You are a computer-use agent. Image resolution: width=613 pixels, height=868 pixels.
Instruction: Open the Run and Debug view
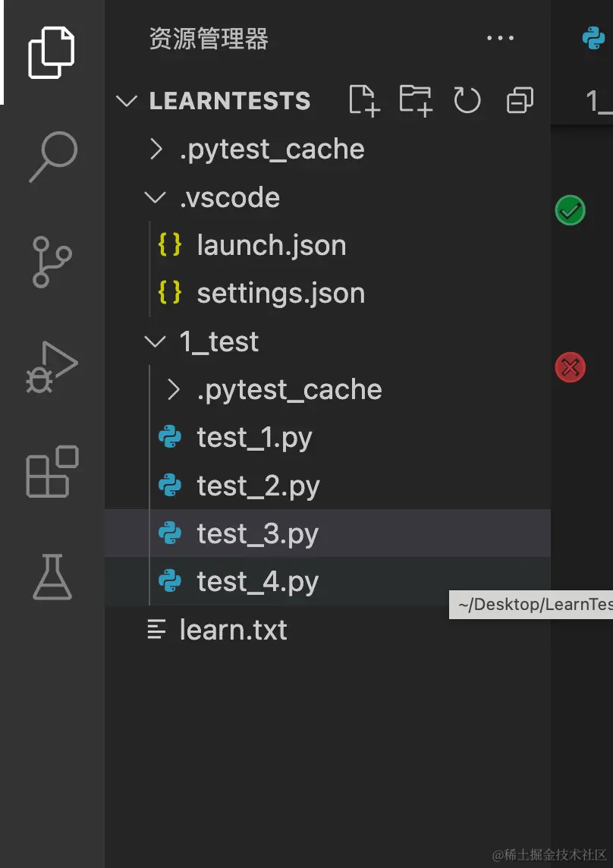click(52, 368)
